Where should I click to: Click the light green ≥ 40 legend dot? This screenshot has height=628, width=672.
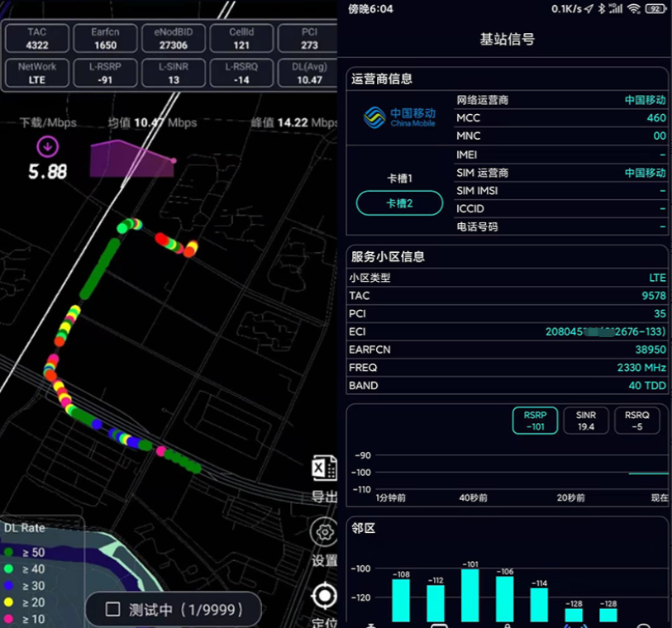click(x=8, y=569)
